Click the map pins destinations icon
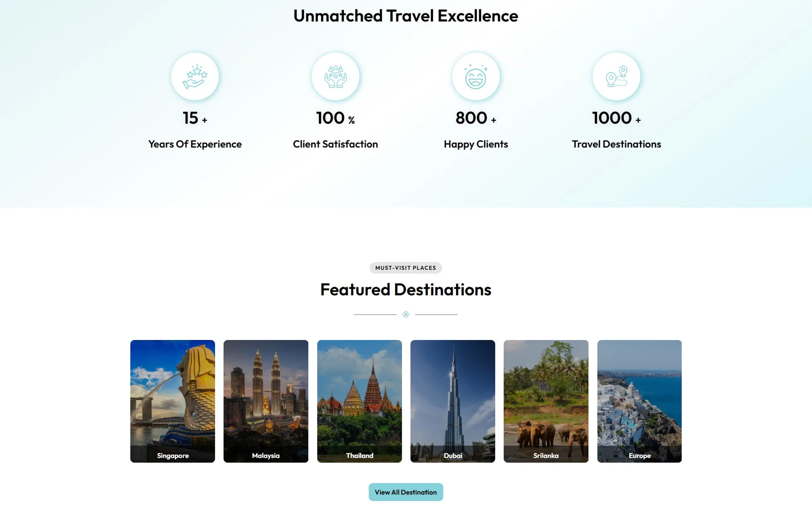Screen dimensions: 812x505 pyautogui.click(x=616, y=77)
